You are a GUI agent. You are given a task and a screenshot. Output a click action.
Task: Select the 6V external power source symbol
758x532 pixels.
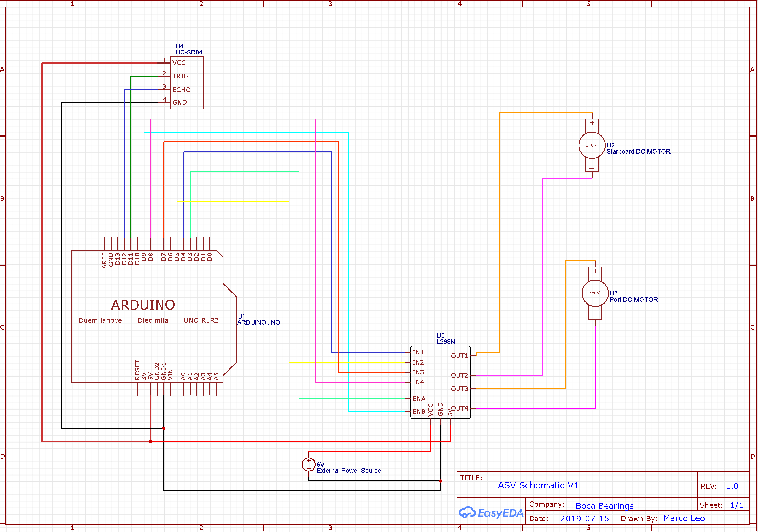308,464
